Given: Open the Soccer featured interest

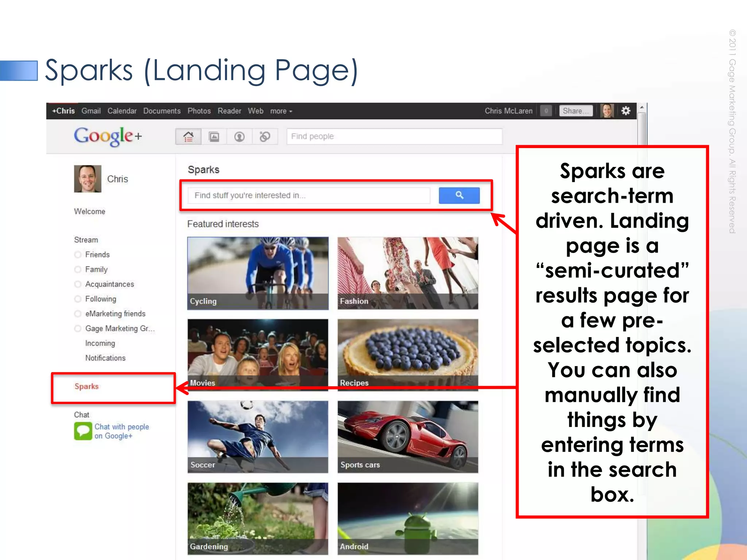Looking at the screenshot, I should point(258,437).
